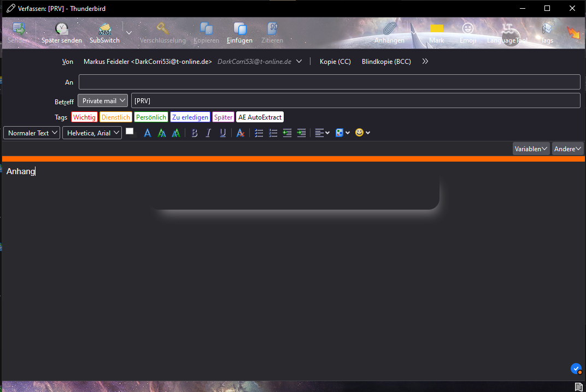
Task: Toggle the AE AutoExtract tag
Action: point(260,117)
